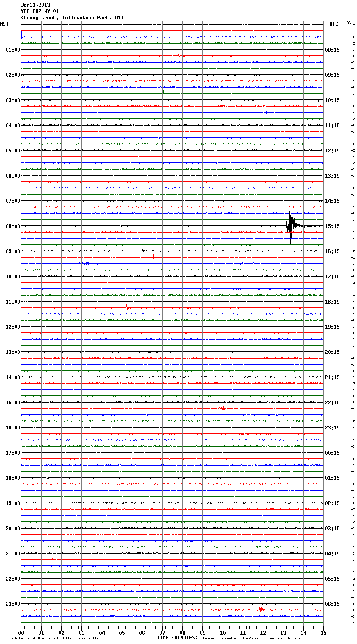The width and height of the screenshot is (357, 644).
Task: Click the 10:15 UTC time label
Action: pos(332,100)
